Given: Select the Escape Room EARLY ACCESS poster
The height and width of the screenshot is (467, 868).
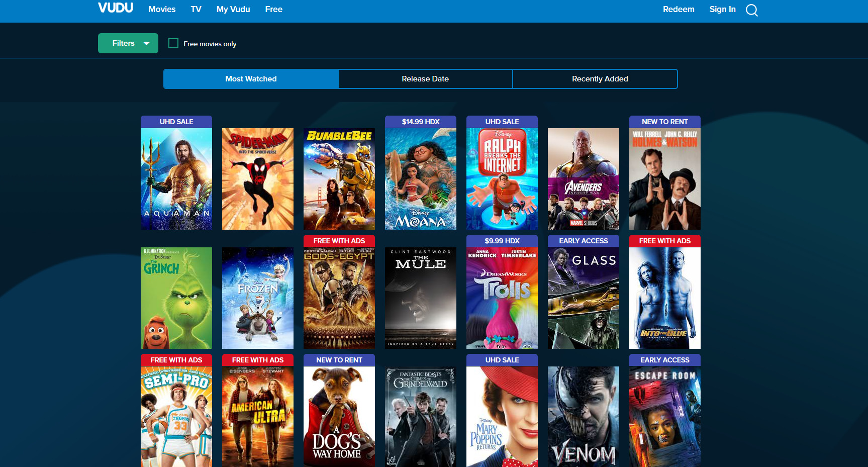Looking at the screenshot, I should [x=664, y=417].
